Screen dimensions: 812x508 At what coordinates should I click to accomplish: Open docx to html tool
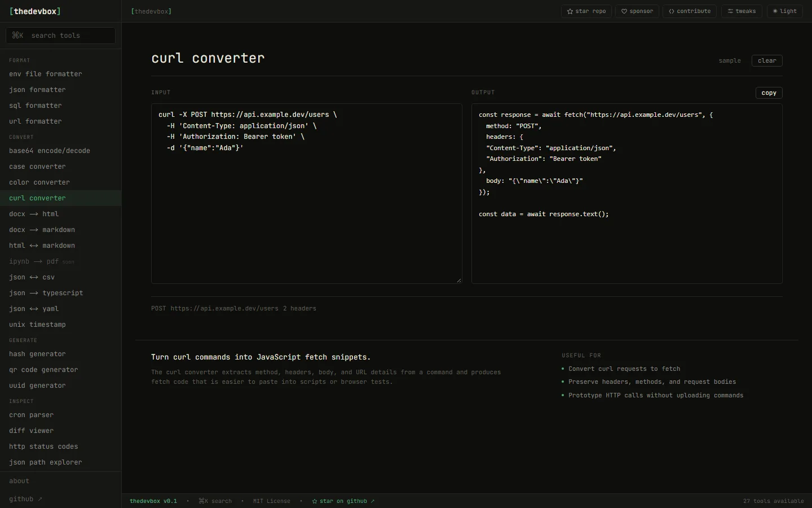(60, 214)
